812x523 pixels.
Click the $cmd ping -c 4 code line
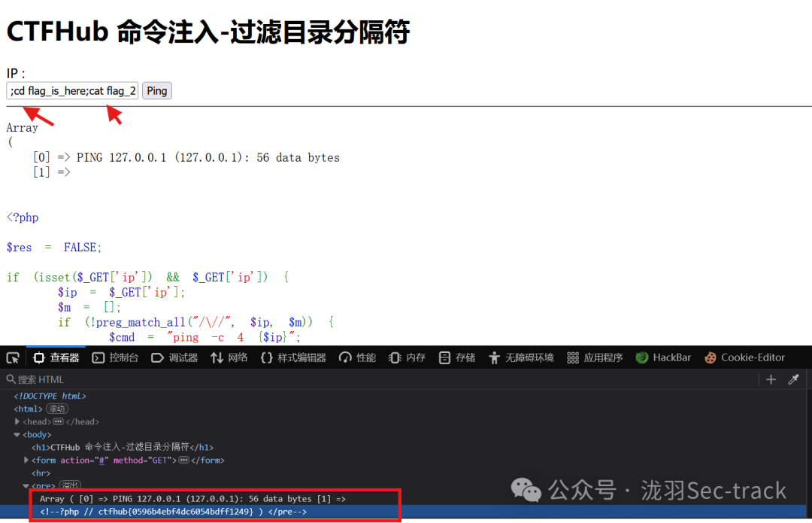(x=205, y=337)
